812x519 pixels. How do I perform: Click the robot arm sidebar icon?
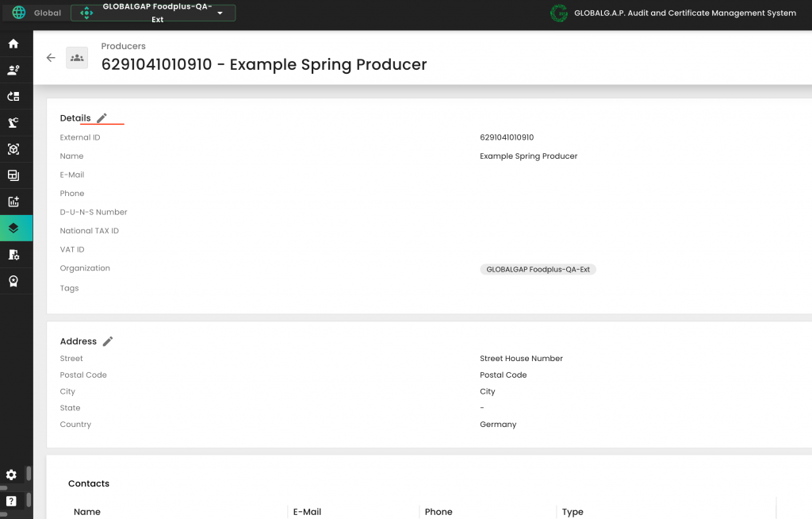click(x=13, y=122)
